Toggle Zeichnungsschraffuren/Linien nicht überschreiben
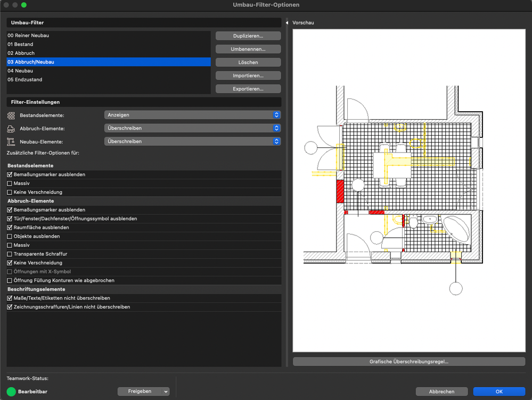532x400 pixels. click(x=10, y=307)
